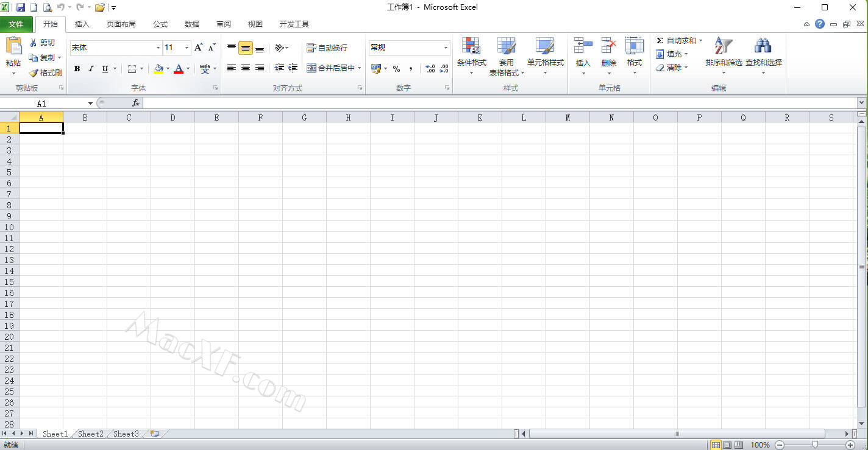Expand Merge and Center (合并后居中) dropdown arrow
The image size is (868, 450).
359,68
